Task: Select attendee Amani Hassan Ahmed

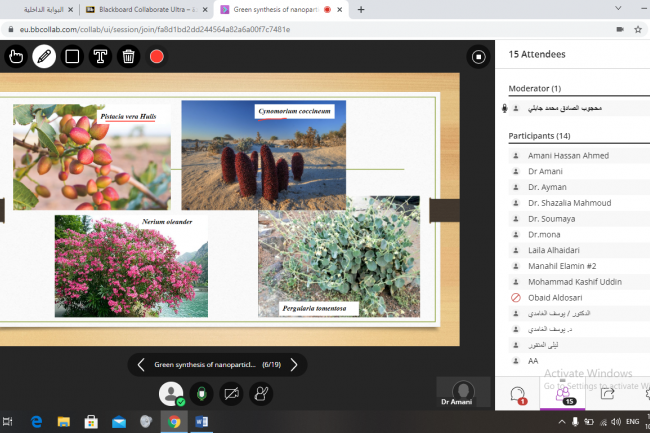Action: click(x=580, y=155)
